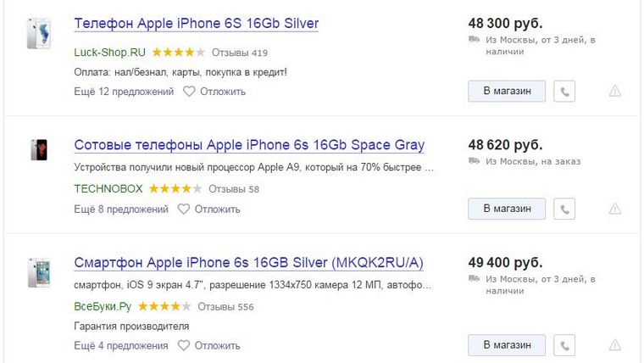Click phone icon for TECHNOBOX offer
The image size is (644, 363).
point(564,209)
